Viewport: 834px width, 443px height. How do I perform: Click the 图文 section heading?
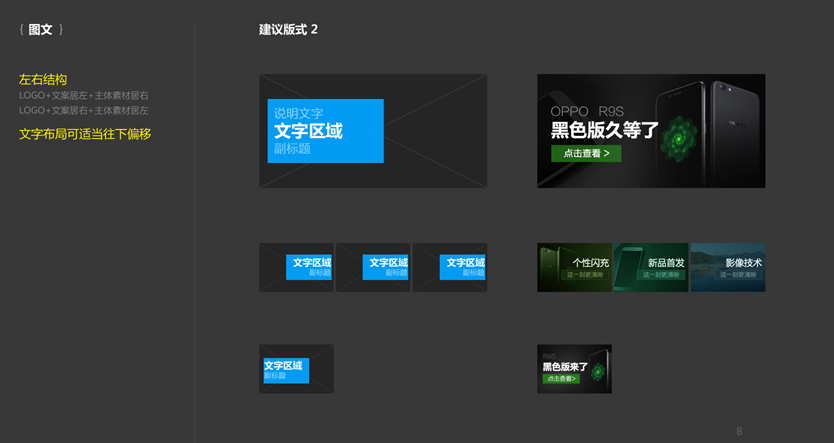41,30
